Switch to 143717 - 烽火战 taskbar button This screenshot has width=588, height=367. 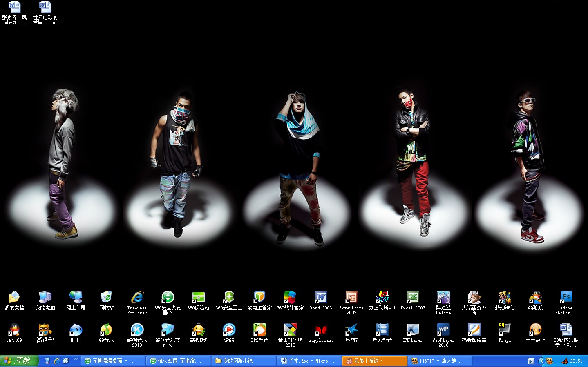[x=440, y=361]
